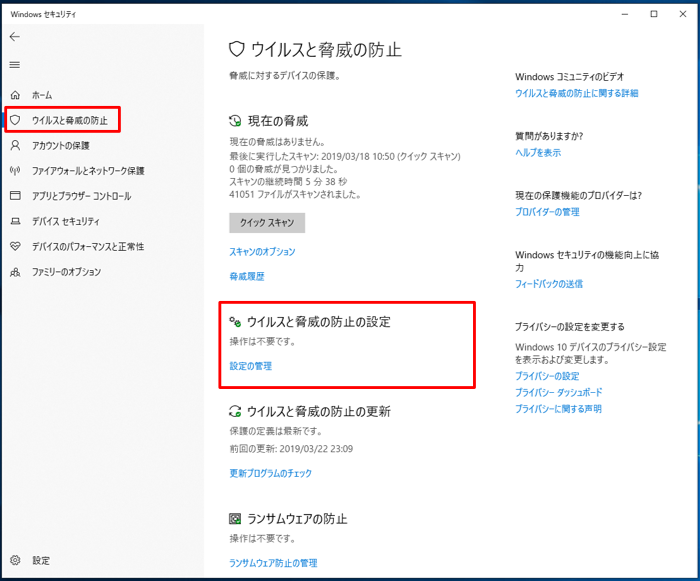Open ランサムウェア防止の管理 link

273,563
